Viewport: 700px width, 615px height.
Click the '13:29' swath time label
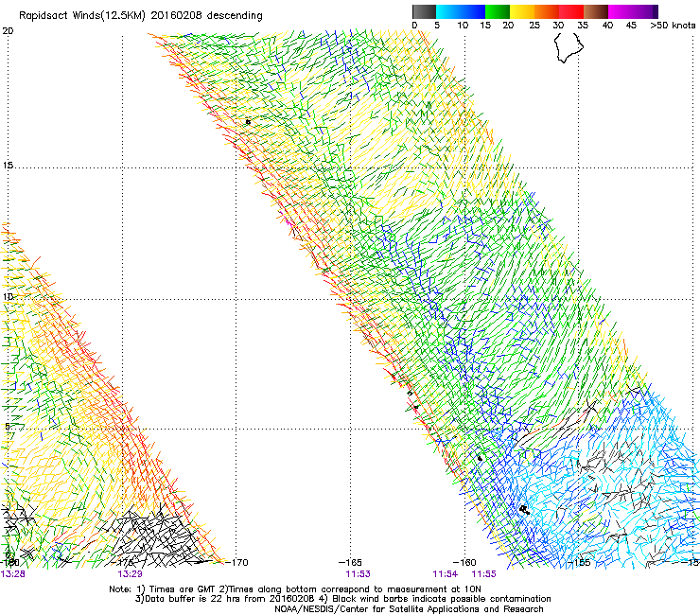tap(130, 574)
